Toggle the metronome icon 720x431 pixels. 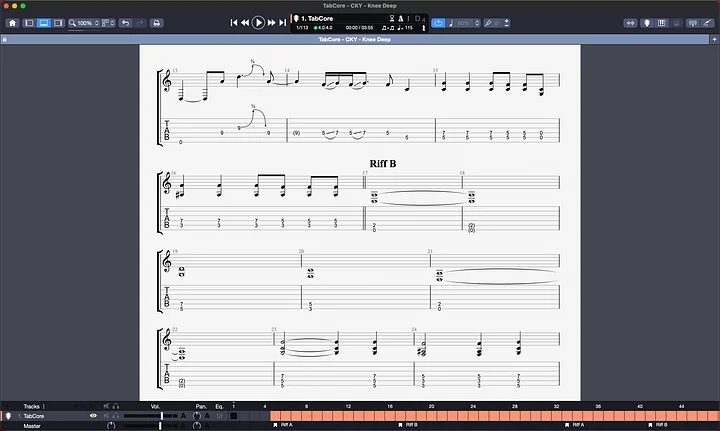tap(400, 18)
